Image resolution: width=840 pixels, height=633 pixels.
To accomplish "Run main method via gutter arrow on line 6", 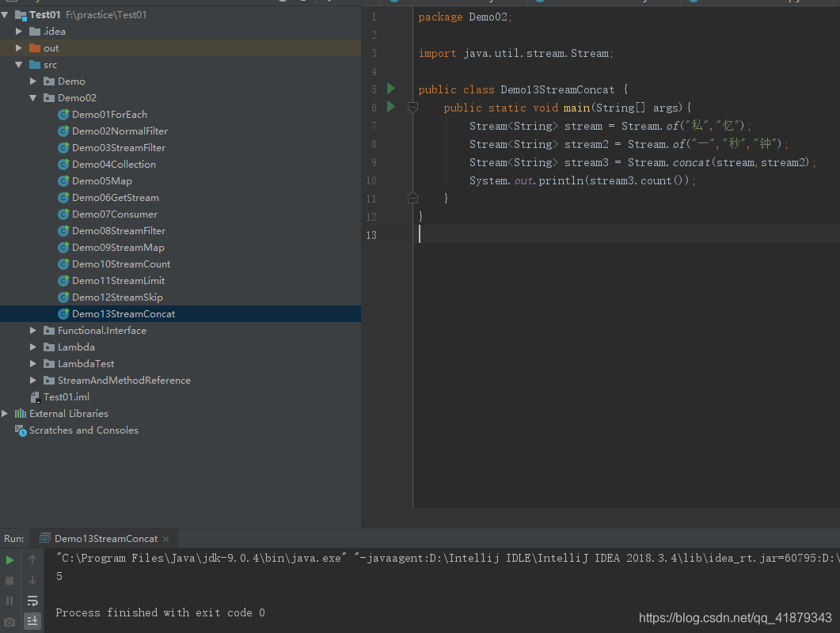I will click(390, 107).
